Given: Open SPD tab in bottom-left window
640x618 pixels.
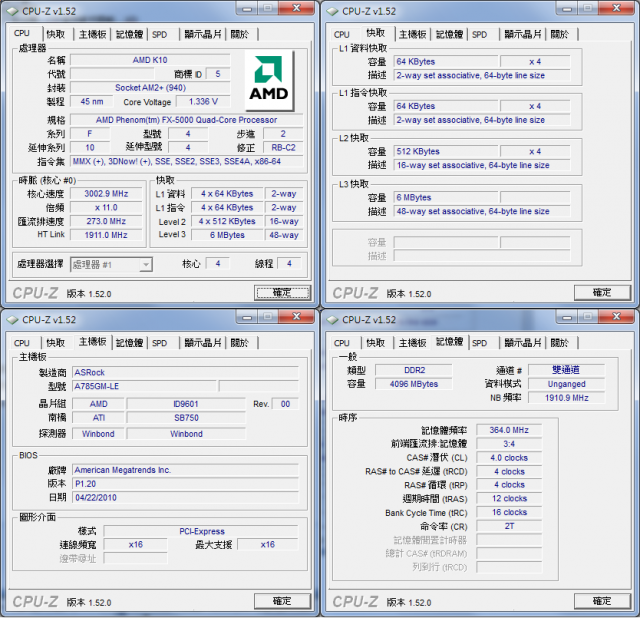Looking at the screenshot, I should tap(160, 343).
